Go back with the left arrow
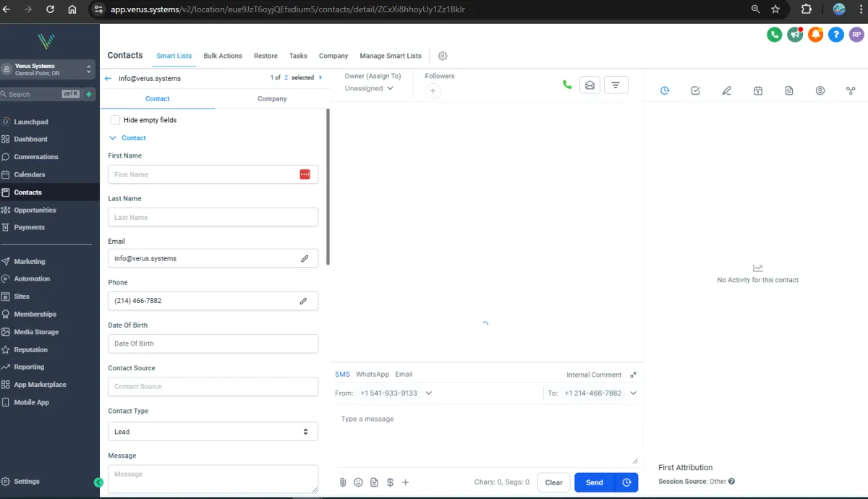The height and width of the screenshot is (499, 868). (109, 78)
